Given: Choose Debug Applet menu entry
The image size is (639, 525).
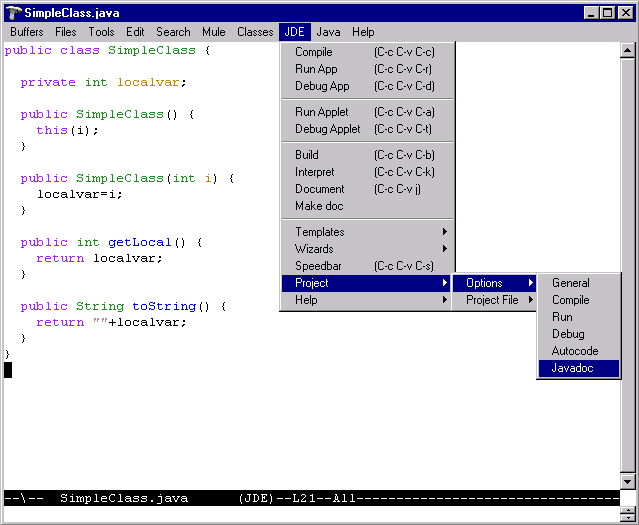Looking at the screenshot, I should pos(367,129).
